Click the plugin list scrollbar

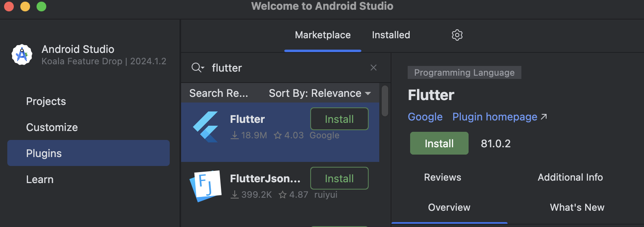tap(385, 101)
